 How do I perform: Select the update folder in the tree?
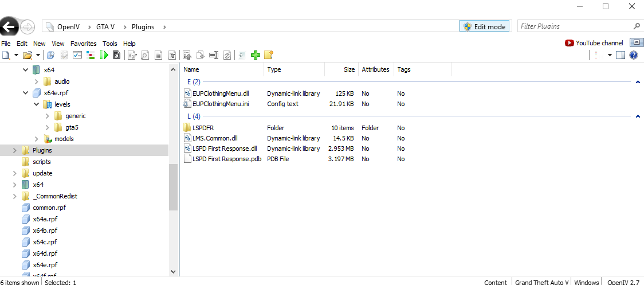43,174
